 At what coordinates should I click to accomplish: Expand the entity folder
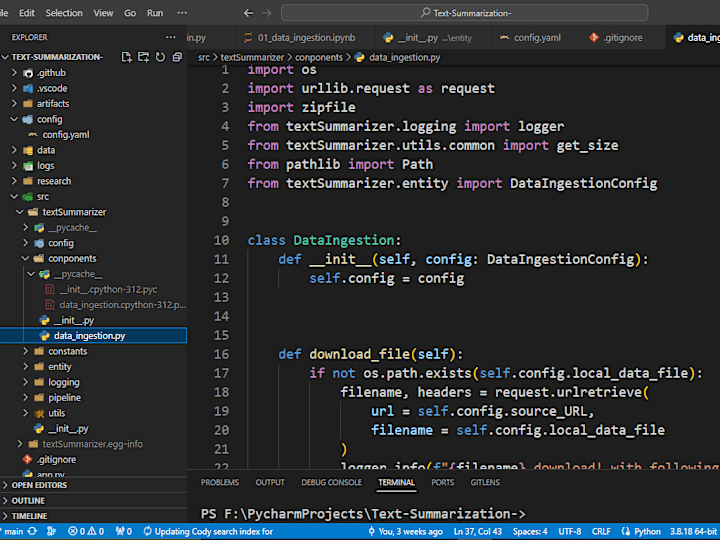pyautogui.click(x=60, y=367)
